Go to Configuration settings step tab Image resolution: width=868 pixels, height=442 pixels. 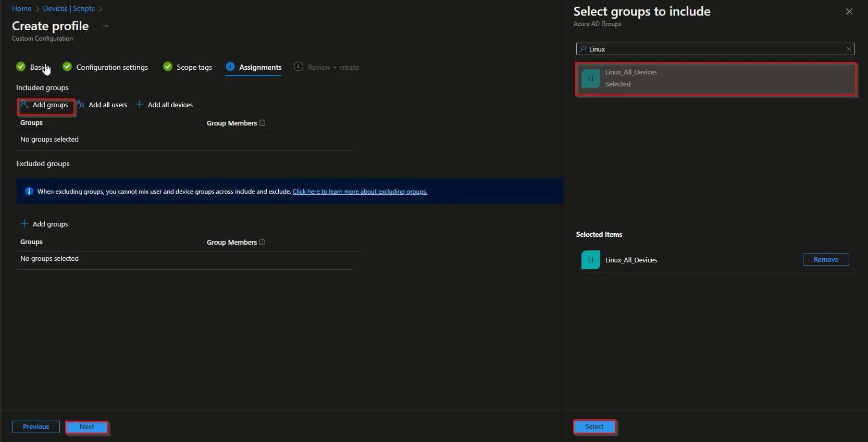pos(112,67)
